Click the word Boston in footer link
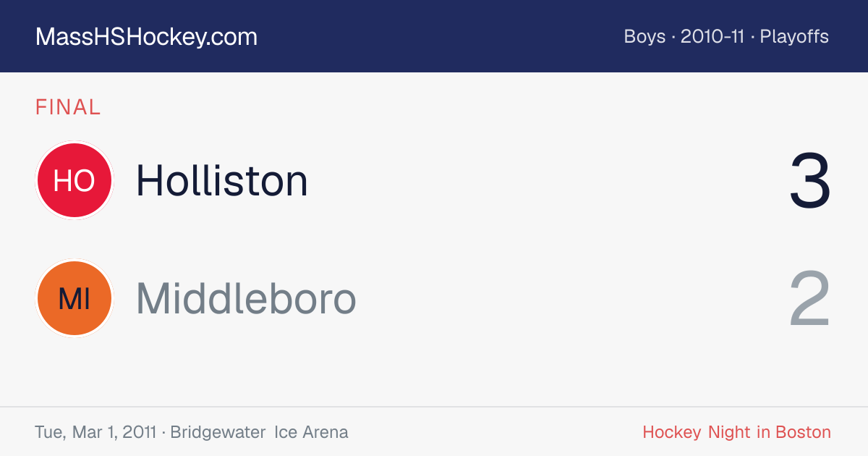 803,432
